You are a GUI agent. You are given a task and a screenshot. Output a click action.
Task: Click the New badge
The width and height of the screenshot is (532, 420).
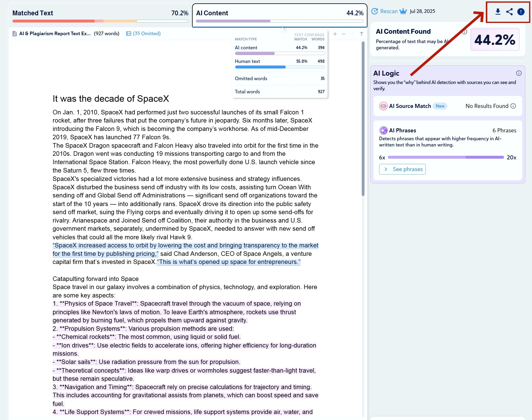pyautogui.click(x=440, y=106)
